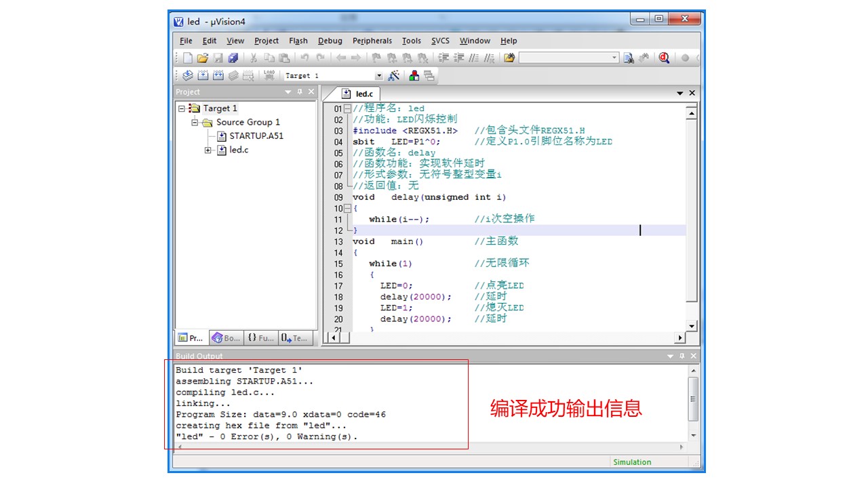Click the Rebuild all target files icon
The width and height of the screenshot is (868, 488).
click(x=218, y=76)
